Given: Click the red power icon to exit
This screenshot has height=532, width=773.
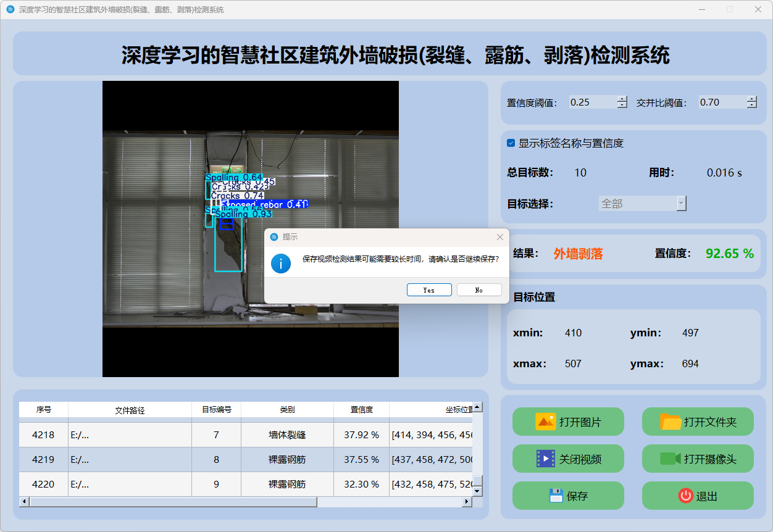Looking at the screenshot, I should (685, 496).
